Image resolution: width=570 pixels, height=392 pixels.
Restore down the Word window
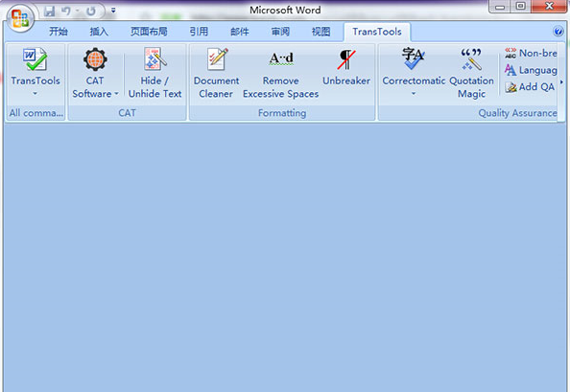point(521,7)
